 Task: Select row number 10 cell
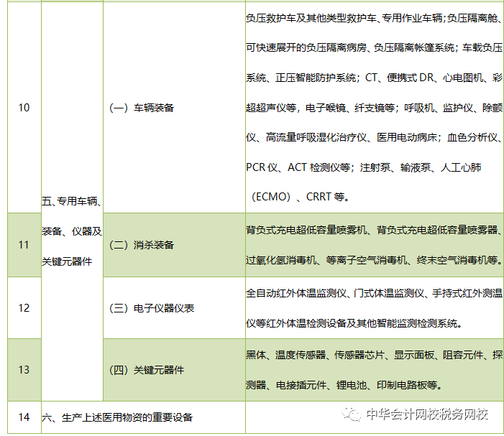click(24, 108)
